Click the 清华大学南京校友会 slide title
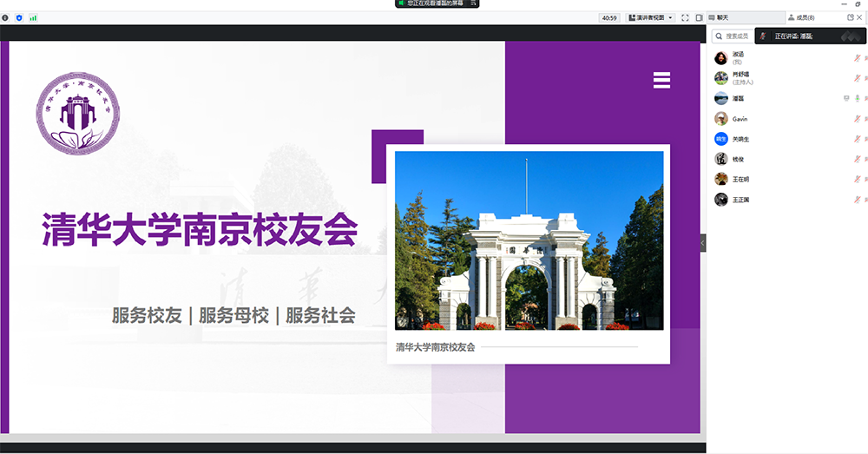 point(200,229)
